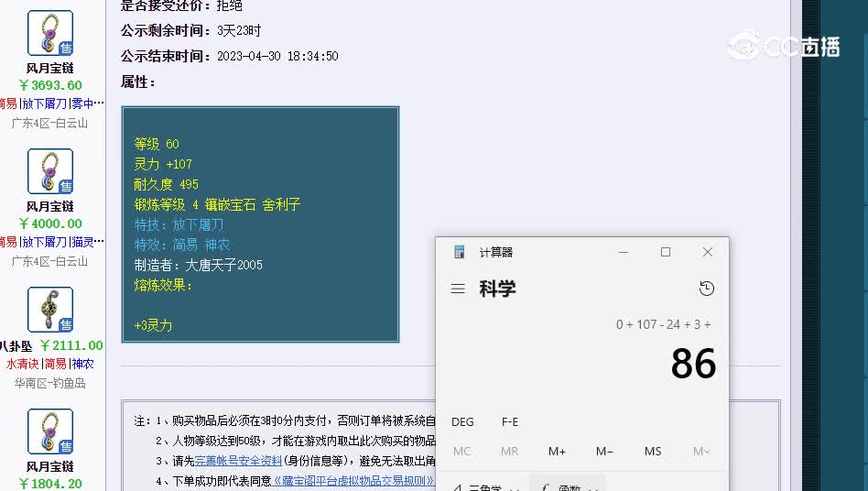Click 公示剩余时间 3天23时 value
The image size is (868, 491).
(x=239, y=30)
